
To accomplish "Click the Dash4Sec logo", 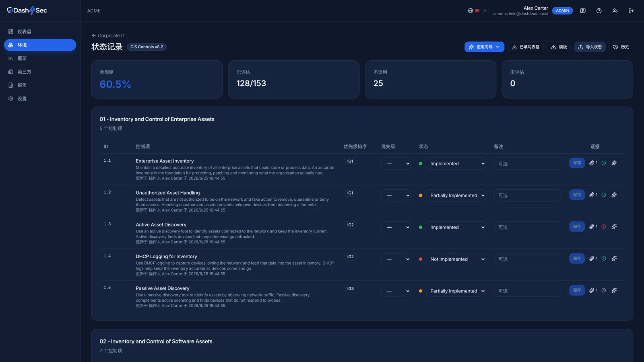I will pyautogui.click(x=27, y=10).
